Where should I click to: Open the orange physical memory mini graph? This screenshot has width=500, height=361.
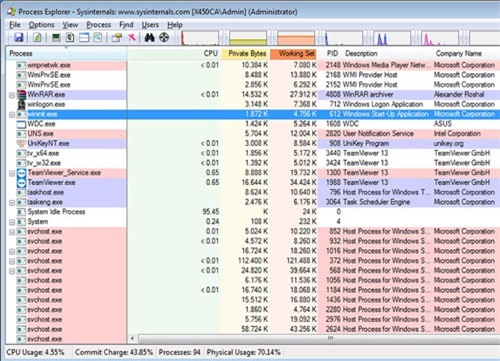point(296,38)
